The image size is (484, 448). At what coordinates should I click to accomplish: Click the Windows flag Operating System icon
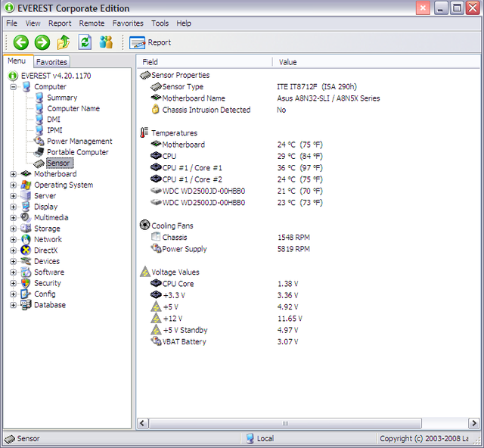(26, 185)
